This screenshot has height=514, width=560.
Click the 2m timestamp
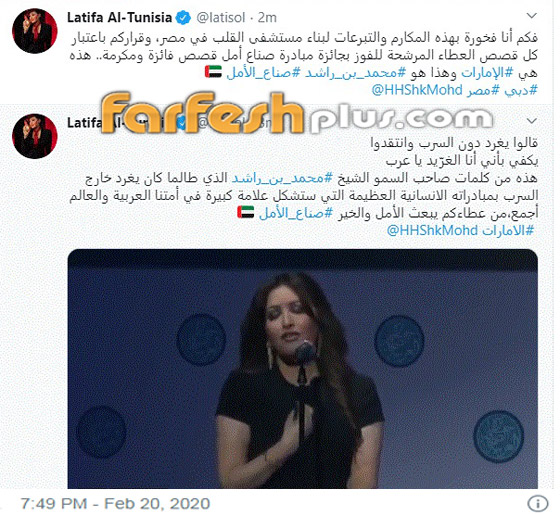point(267,17)
